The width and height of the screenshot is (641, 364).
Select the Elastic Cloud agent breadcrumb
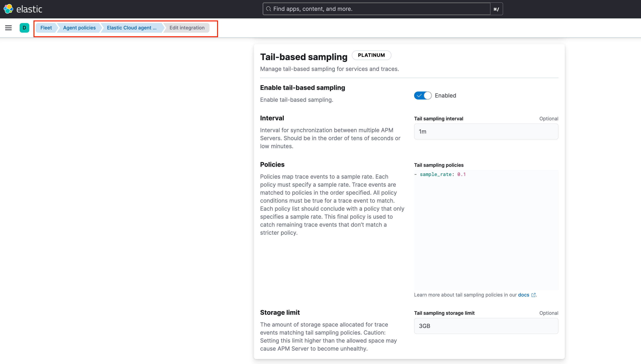click(x=132, y=28)
